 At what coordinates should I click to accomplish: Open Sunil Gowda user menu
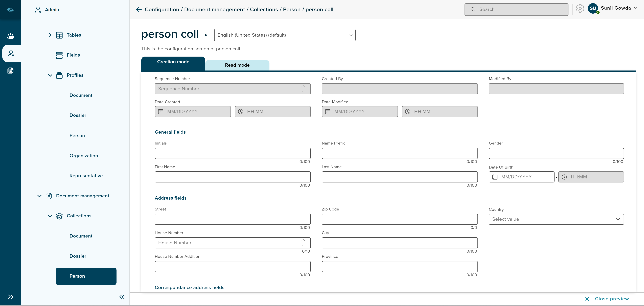615,8
